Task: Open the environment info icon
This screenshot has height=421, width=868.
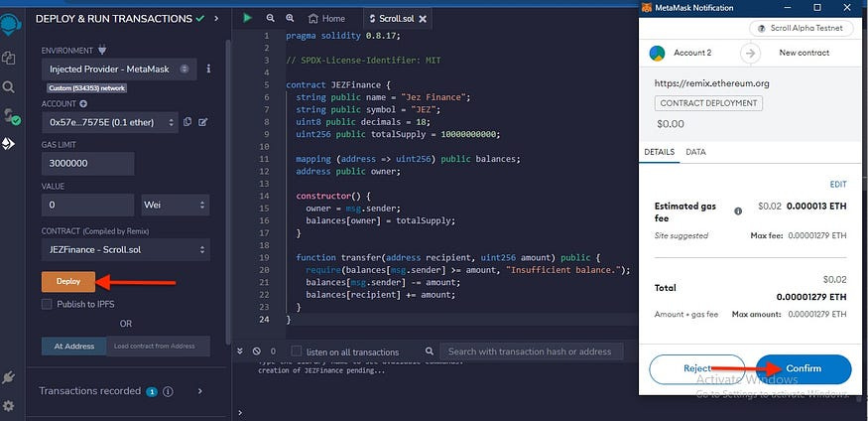Action: pyautogui.click(x=208, y=69)
